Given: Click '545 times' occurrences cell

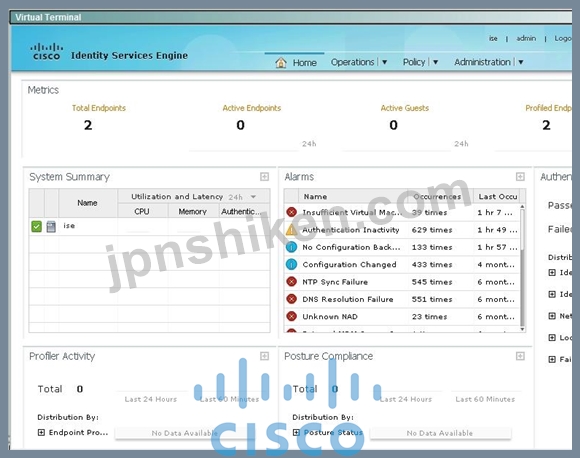Looking at the screenshot, I should click(x=432, y=282).
